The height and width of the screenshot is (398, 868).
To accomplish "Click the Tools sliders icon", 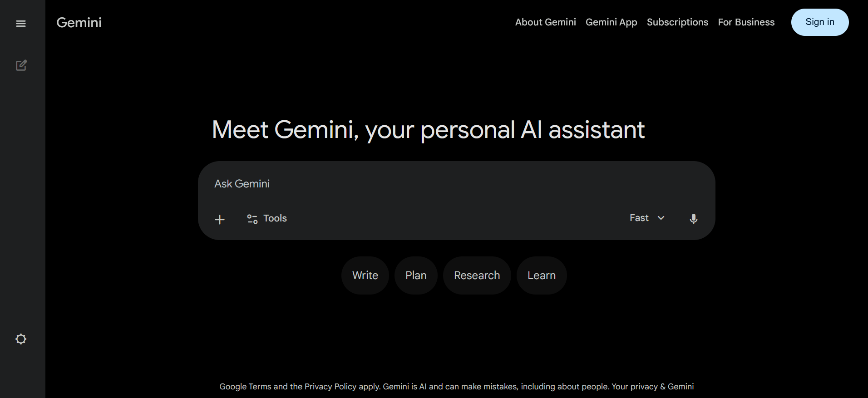I will pos(252,218).
